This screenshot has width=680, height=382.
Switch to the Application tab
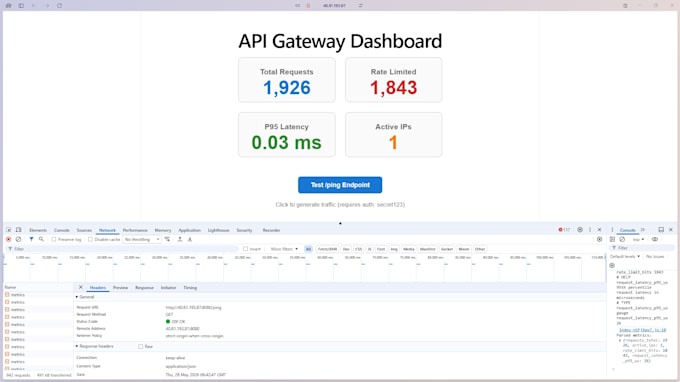tap(190, 230)
